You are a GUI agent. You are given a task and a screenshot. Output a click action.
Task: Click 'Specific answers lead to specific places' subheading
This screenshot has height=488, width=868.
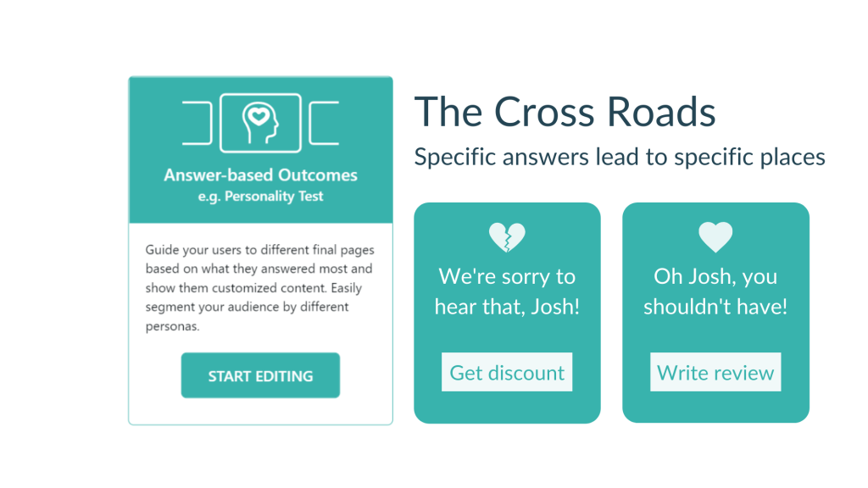pos(619,157)
